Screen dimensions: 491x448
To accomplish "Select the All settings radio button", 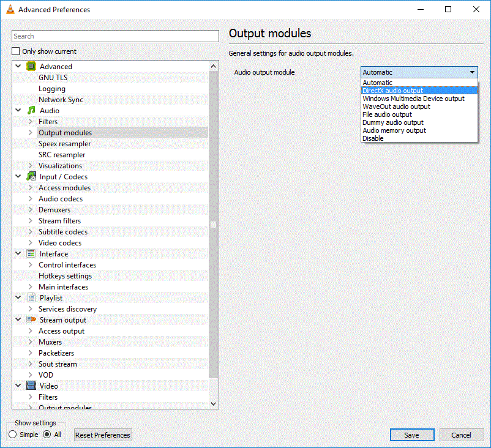I will (47, 435).
